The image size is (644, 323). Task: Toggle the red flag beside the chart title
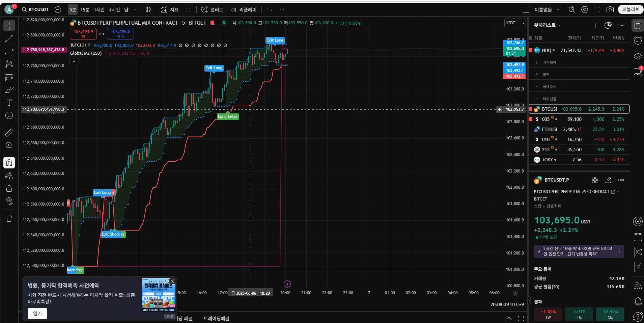(213, 23)
